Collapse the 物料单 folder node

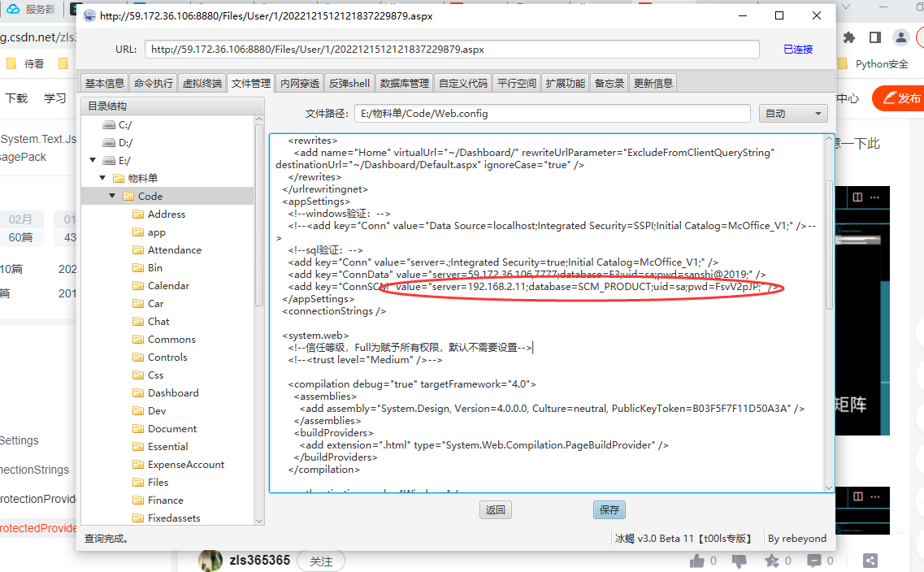coord(102,178)
